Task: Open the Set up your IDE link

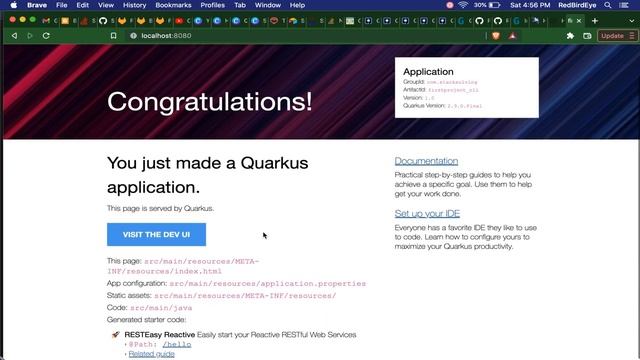Action: (x=427, y=213)
